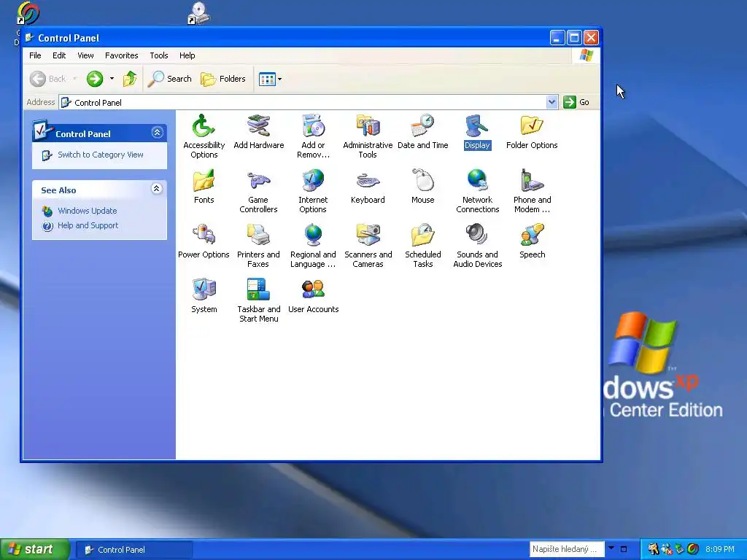The width and height of the screenshot is (747, 560).
Task: Click the Start button
Action: point(34,550)
